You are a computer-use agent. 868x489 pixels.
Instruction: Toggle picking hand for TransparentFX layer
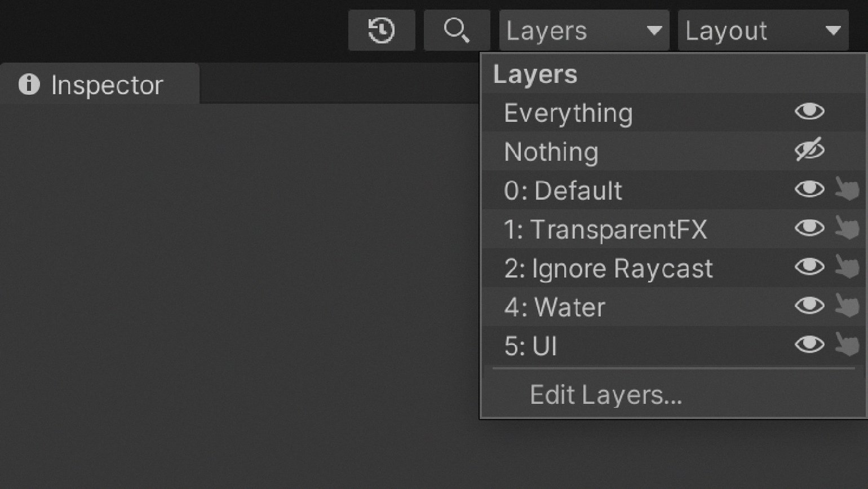[847, 228]
